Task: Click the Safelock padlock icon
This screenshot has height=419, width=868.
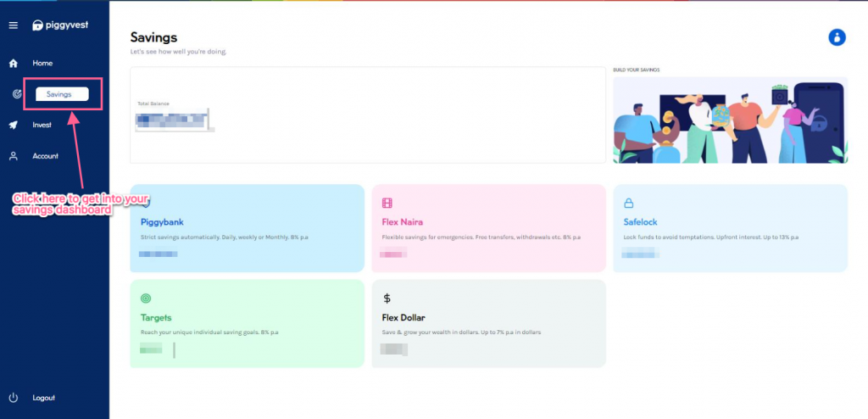Action: tap(628, 203)
